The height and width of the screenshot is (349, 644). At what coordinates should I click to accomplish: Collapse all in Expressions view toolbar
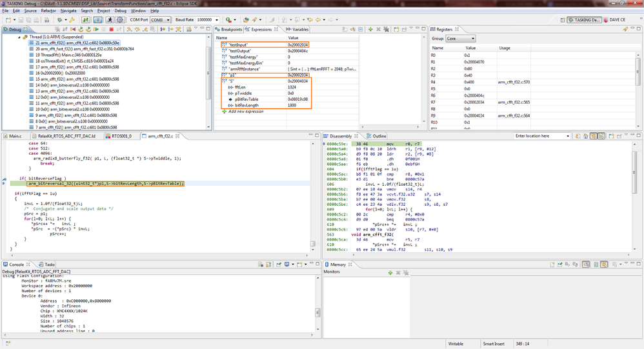tap(360, 29)
